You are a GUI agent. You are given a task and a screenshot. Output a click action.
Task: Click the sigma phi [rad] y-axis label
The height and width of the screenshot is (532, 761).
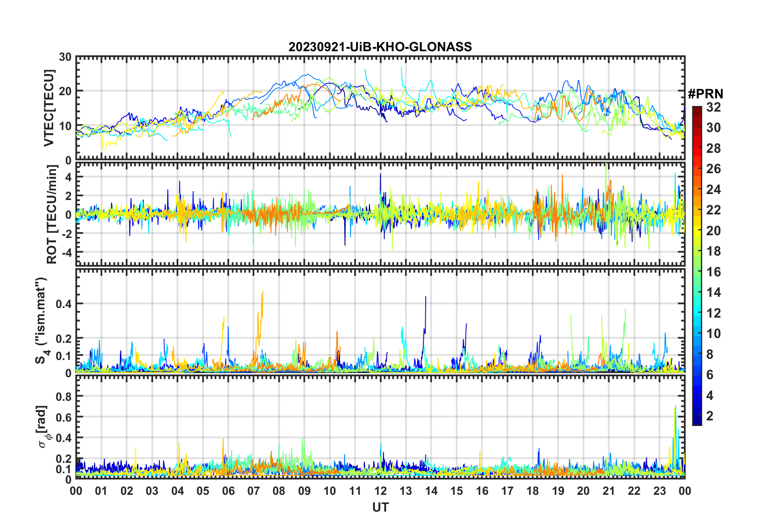click(43, 427)
